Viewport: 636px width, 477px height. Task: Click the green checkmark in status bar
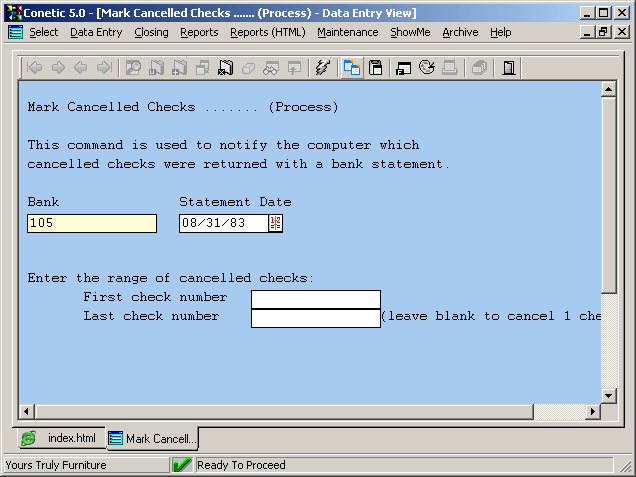(x=182, y=465)
